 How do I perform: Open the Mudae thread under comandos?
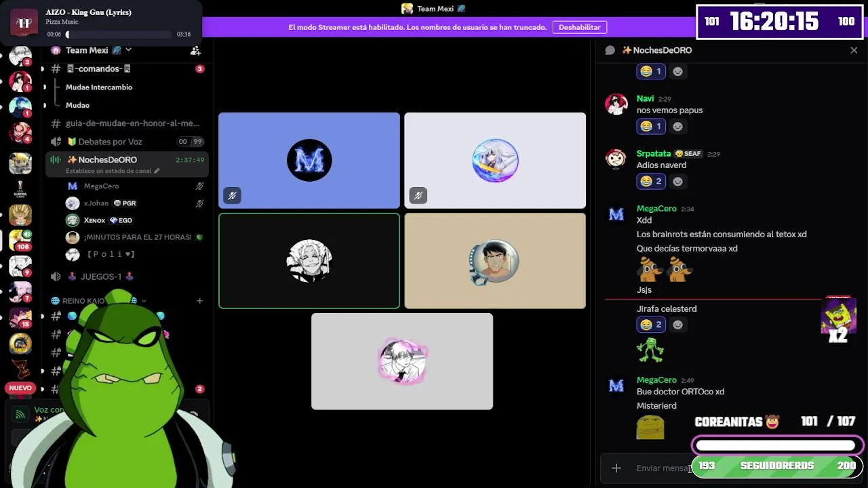coord(77,105)
